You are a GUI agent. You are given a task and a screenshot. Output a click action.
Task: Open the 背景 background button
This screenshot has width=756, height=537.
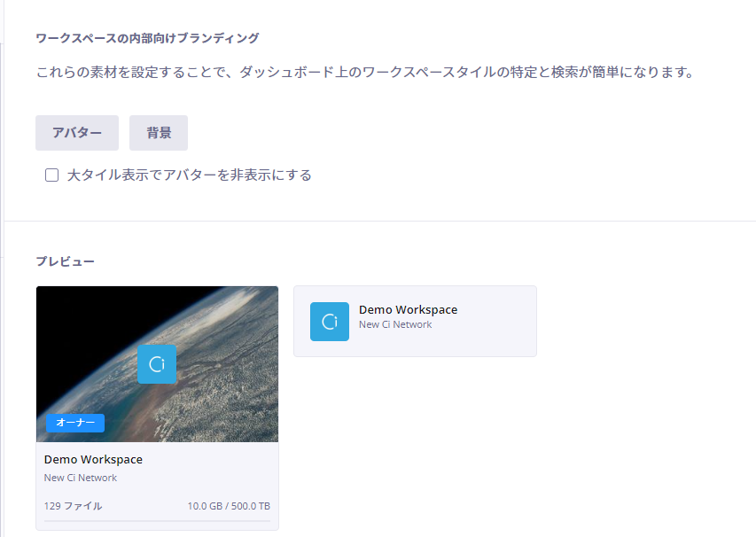click(x=159, y=133)
